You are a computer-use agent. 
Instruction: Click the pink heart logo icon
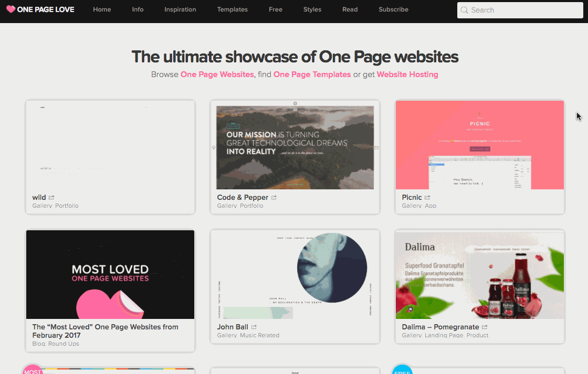click(x=11, y=9)
